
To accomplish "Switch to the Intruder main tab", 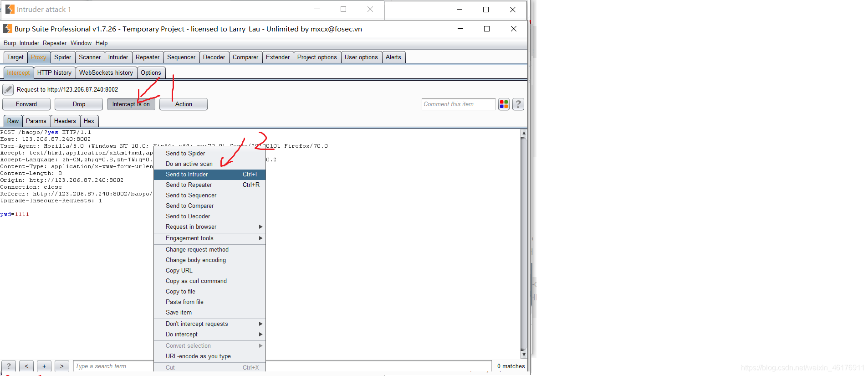I will pyautogui.click(x=118, y=57).
